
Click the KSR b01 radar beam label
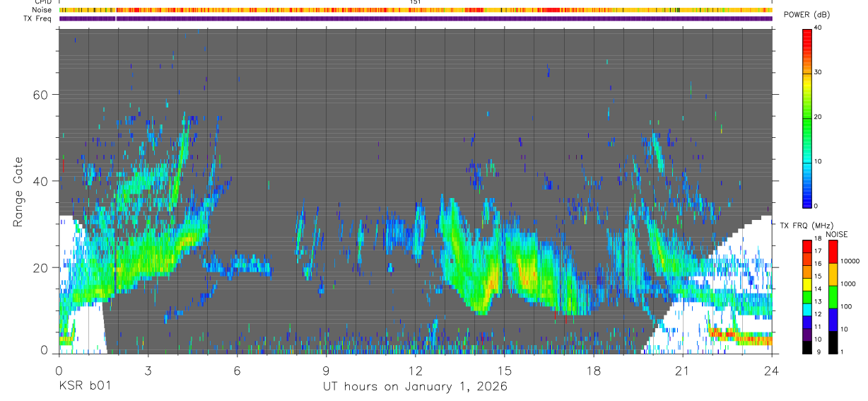[84, 386]
